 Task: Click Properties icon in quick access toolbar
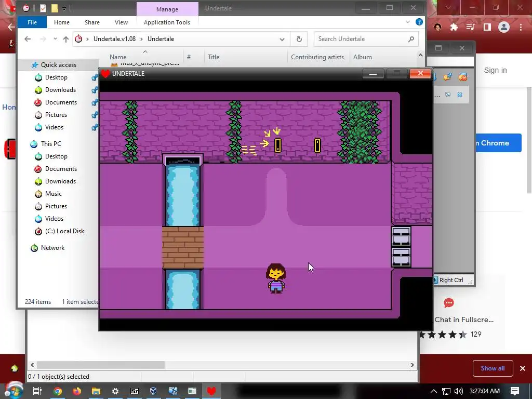[43, 8]
